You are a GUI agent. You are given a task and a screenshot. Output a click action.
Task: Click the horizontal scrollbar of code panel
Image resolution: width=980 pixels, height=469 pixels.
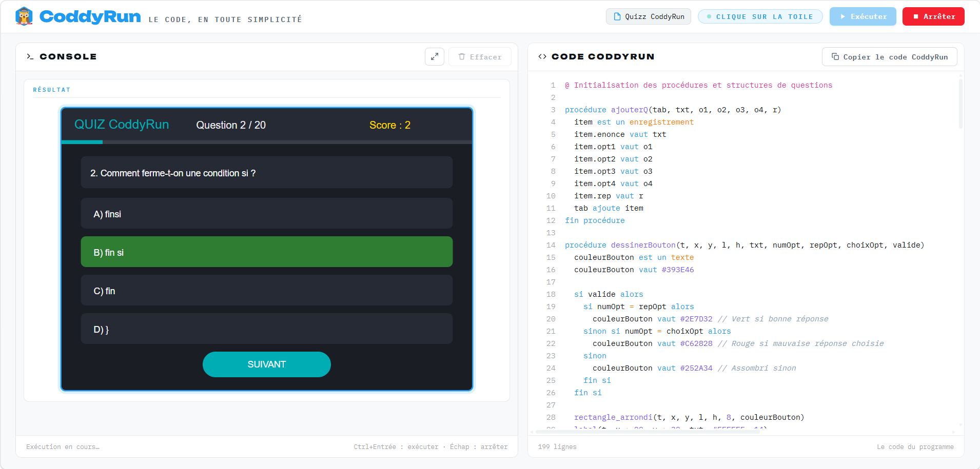coord(648,432)
